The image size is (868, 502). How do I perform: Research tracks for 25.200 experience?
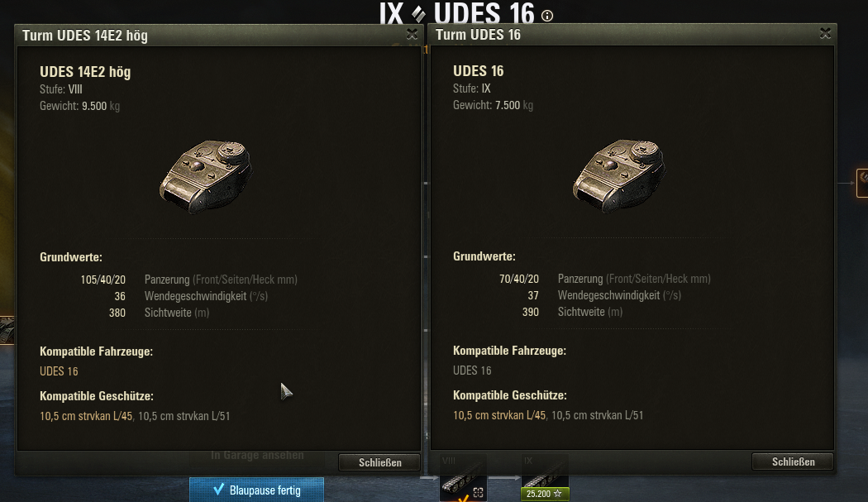[545, 494]
